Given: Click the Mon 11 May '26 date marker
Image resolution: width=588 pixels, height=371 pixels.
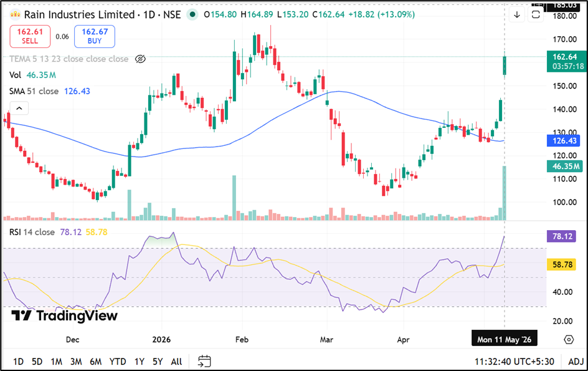Looking at the screenshot, I should (504, 339).
